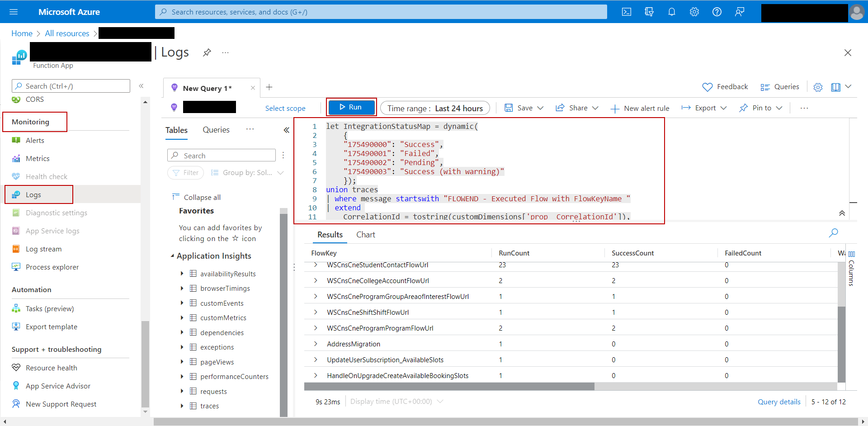Close the Logs blade with the X
The image size is (868, 426).
848,53
